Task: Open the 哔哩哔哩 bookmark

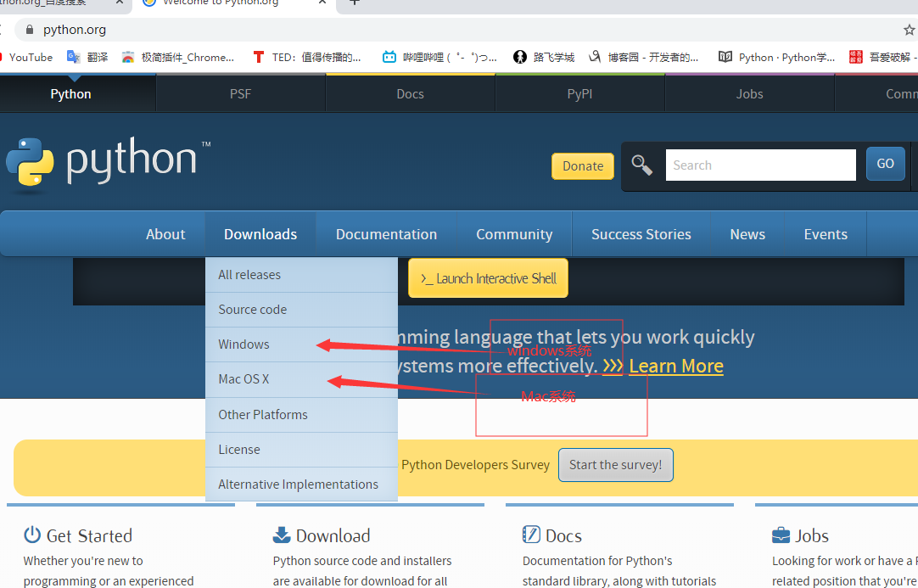Action: (439, 58)
